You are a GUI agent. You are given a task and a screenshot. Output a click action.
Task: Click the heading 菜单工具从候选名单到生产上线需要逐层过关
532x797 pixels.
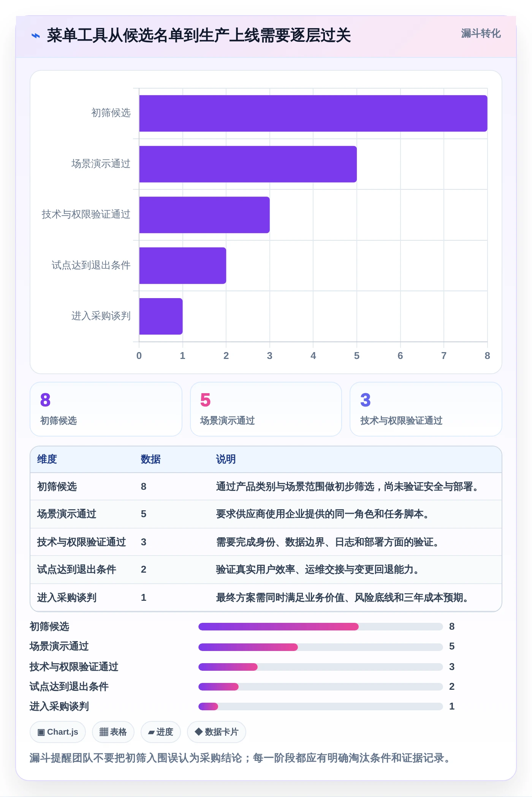pos(199,35)
